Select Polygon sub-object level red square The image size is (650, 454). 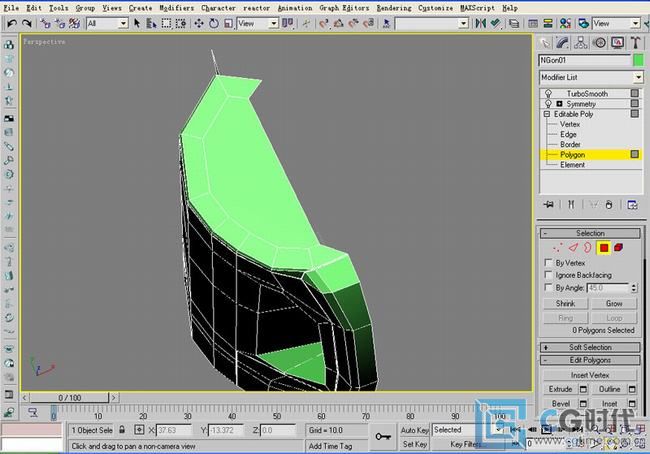click(x=604, y=248)
